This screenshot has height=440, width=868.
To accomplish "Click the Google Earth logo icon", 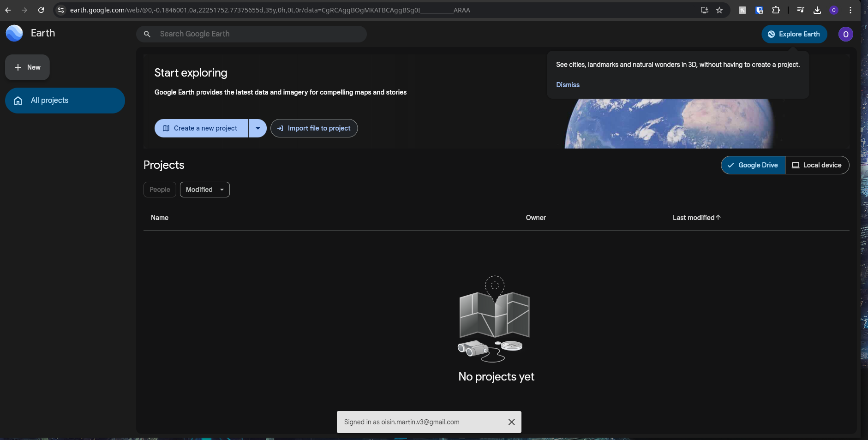I will click(x=14, y=33).
